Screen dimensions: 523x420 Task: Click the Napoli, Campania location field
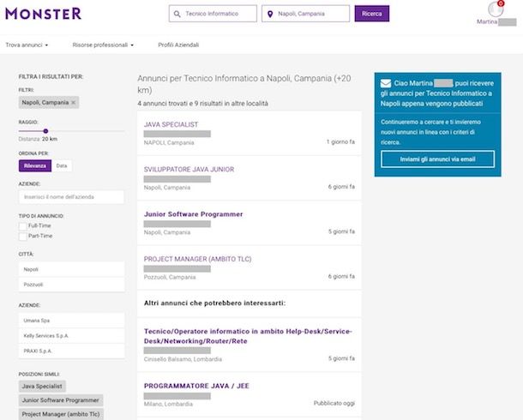pyautogui.click(x=305, y=14)
